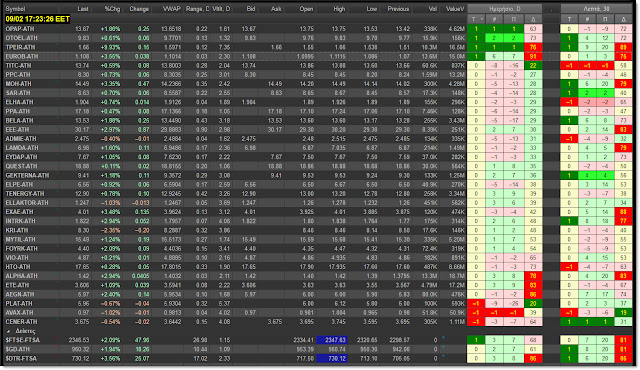Sort by the Ask column header
Image resolution: width=640 pixels, height=370 pixels.
click(276, 9)
